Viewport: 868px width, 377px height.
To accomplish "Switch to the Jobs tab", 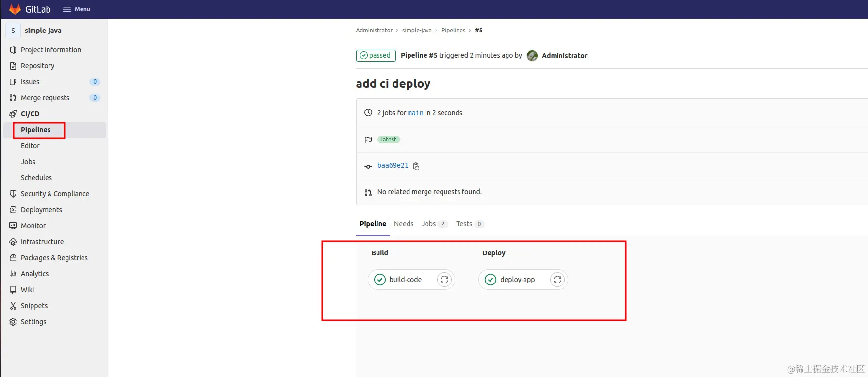I will click(x=434, y=224).
